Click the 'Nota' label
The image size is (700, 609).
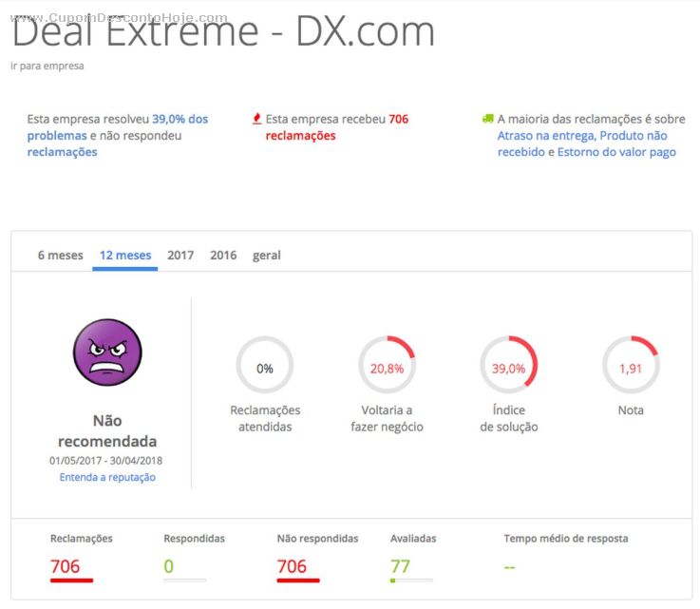pyautogui.click(x=631, y=410)
